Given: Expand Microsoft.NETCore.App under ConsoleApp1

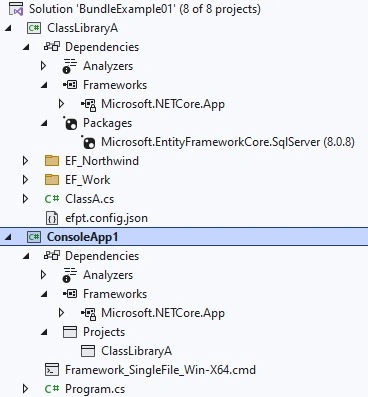Looking at the screenshot, I should 61,313.
